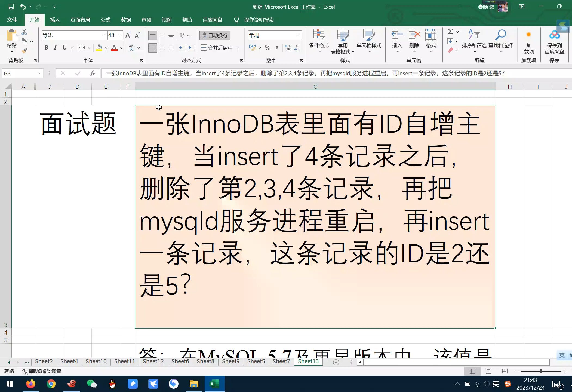Click Format as Table (套用表格格式) button
This screenshot has width=572, height=392.
point(343,41)
